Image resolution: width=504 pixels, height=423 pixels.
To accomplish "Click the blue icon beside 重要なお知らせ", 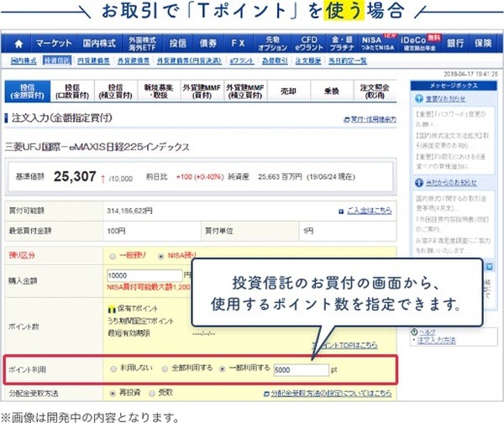I will coord(419,99).
